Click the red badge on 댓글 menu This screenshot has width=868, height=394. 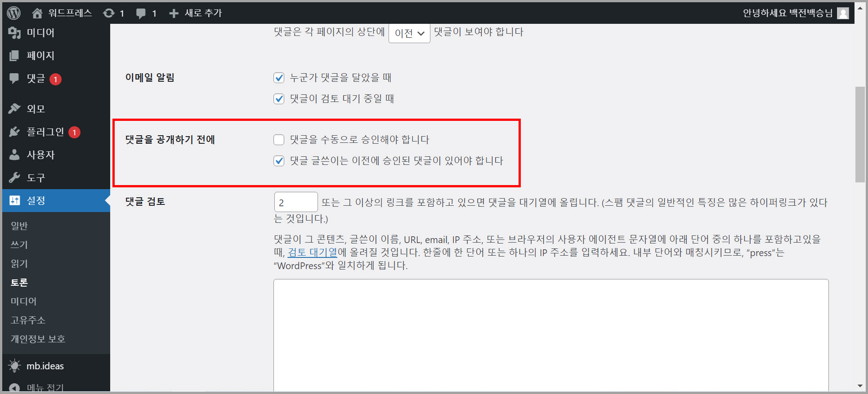coord(55,79)
